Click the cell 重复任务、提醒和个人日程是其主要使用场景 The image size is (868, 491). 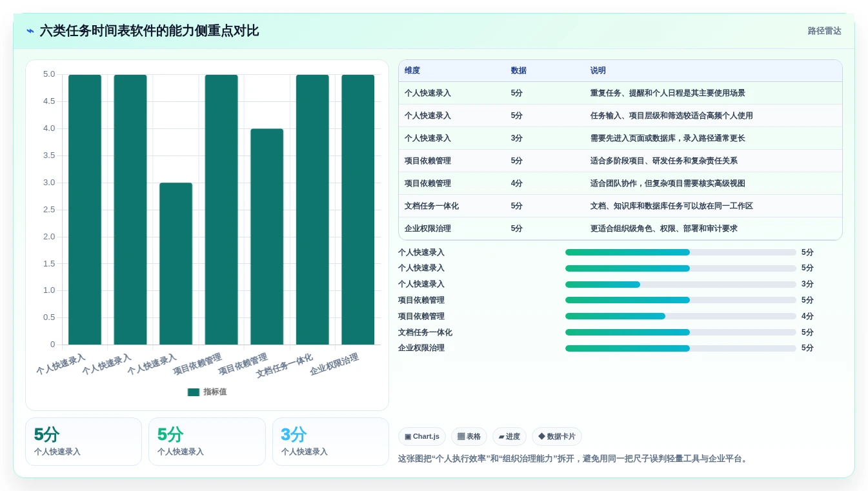pyautogui.click(x=667, y=93)
